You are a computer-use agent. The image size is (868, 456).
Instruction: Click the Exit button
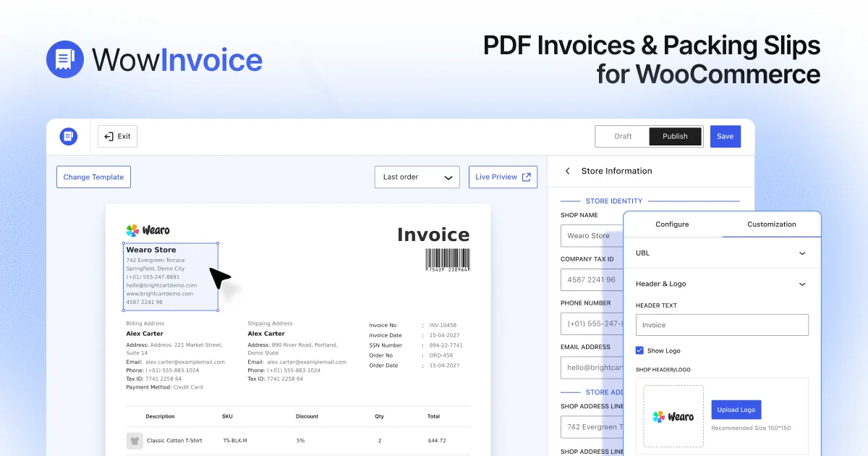click(x=117, y=136)
